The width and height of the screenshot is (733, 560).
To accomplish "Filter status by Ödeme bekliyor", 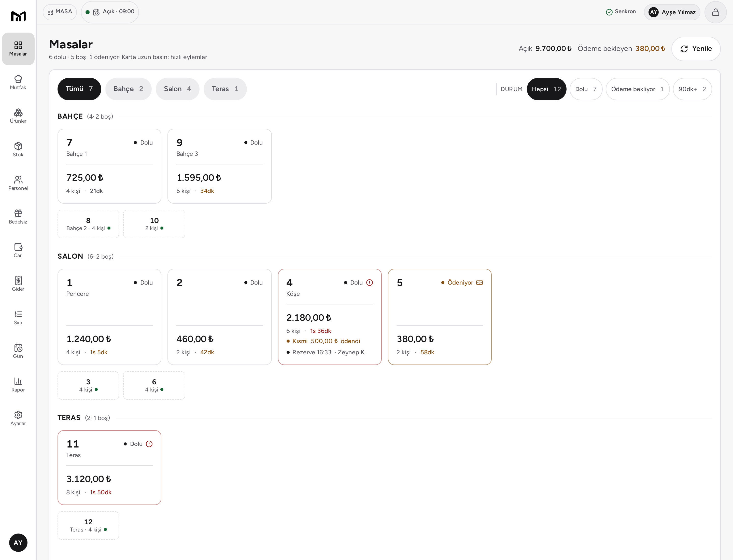I will coord(637,89).
